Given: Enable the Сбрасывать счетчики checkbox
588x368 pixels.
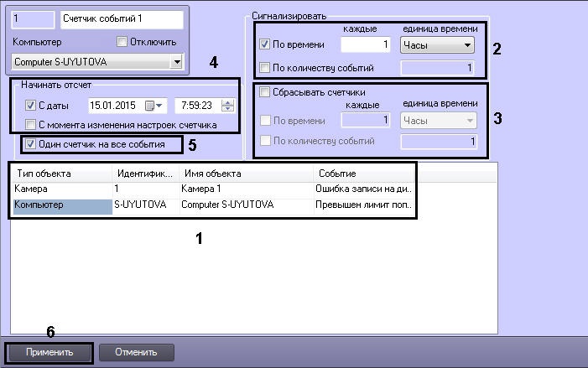Looking at the screenshot, I should coord(264,92).
